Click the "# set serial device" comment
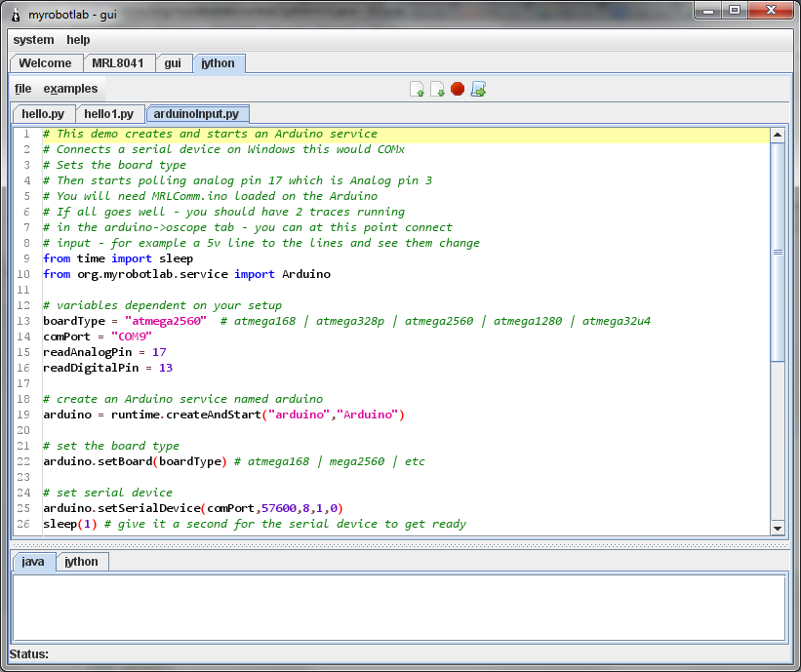Image resolution: width=801 pixels, height=672 pixels. tap(107, 493)
